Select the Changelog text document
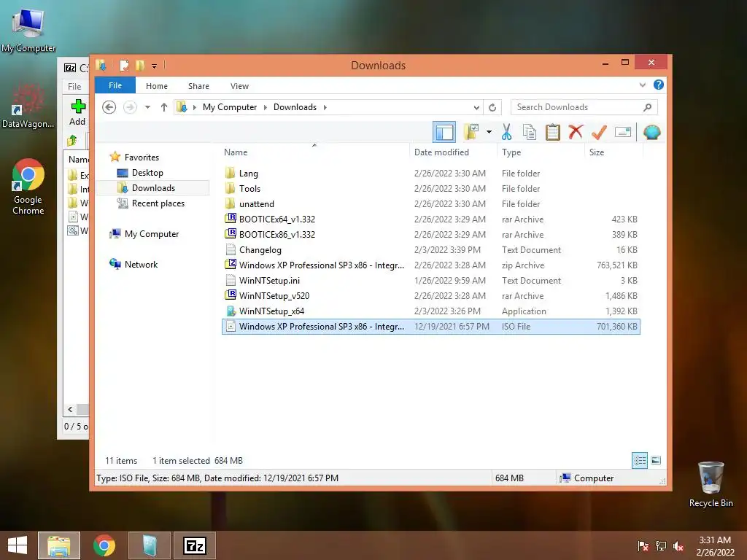 coord(431,249)
